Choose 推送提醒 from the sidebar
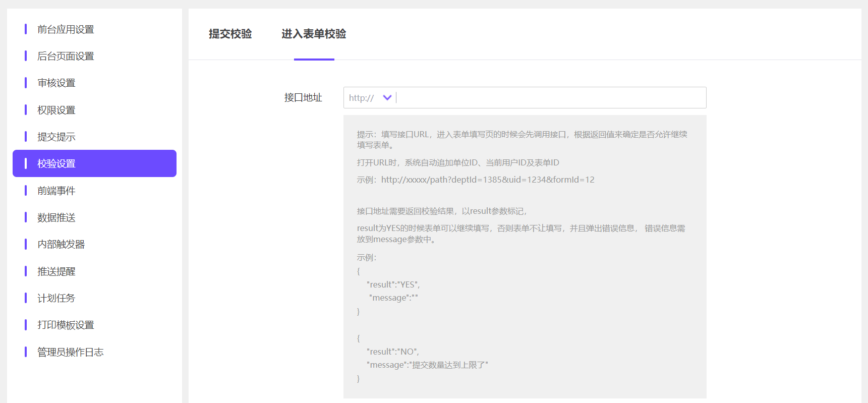 click(56, 271)
